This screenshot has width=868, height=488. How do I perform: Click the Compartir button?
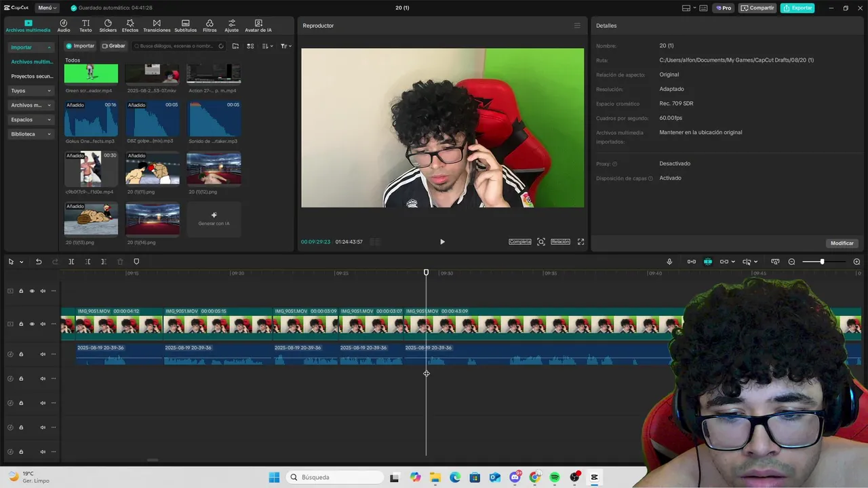[757, 8]
